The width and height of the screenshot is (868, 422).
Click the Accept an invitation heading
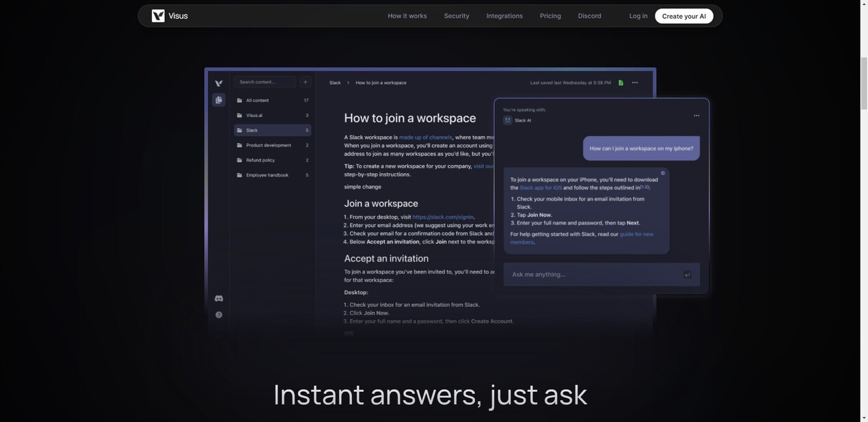[x=386, y=259]
